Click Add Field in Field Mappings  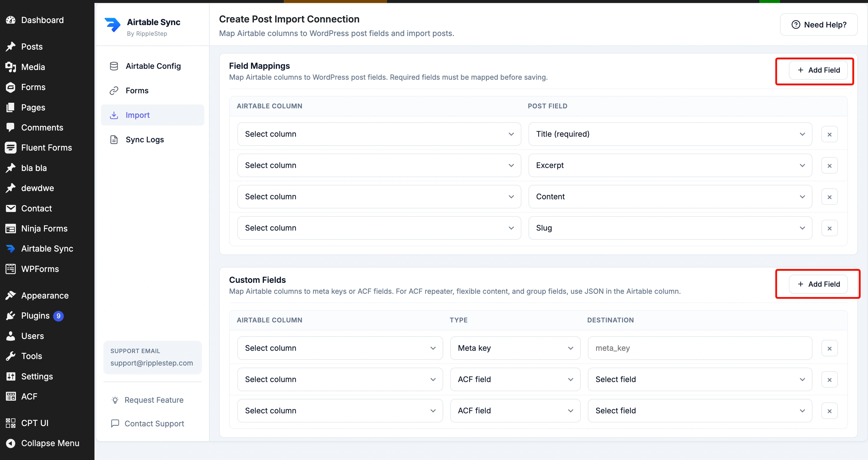tap(818, 70)
